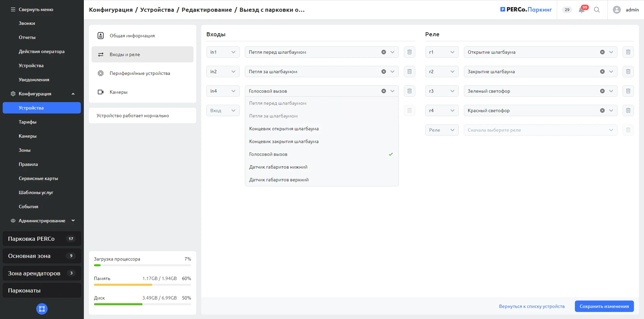Expand the Администрирование menu section

pyautogui.click(x=73, y=221)
